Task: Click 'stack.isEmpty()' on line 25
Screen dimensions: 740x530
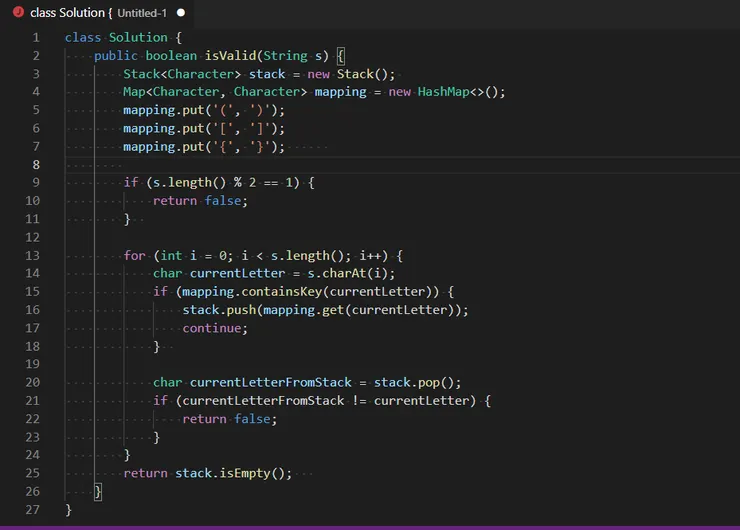Action: [230, 474]
